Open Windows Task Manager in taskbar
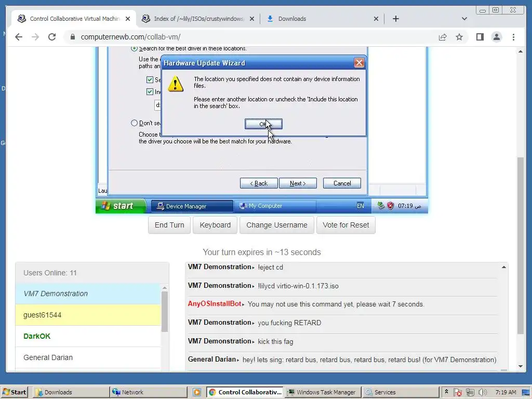Viewport: 532px width, 399px height. pyautogui.click(x=323, y=392)
